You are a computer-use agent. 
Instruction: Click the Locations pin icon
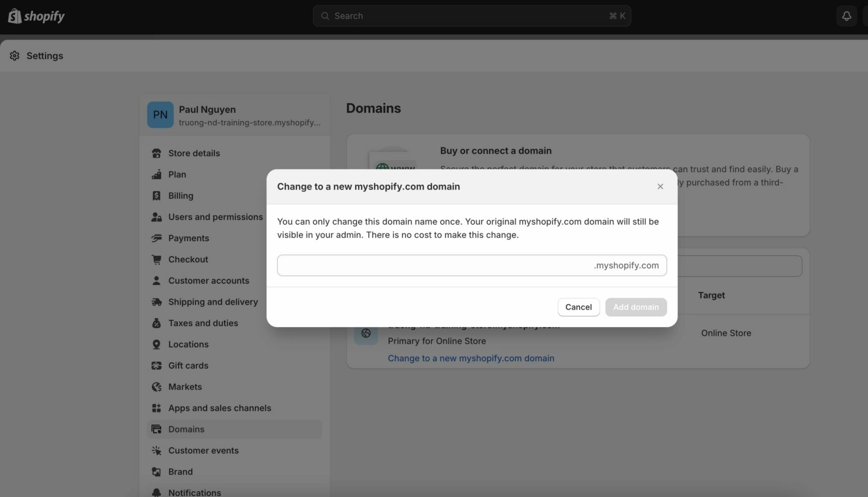[x=156, y=345]
